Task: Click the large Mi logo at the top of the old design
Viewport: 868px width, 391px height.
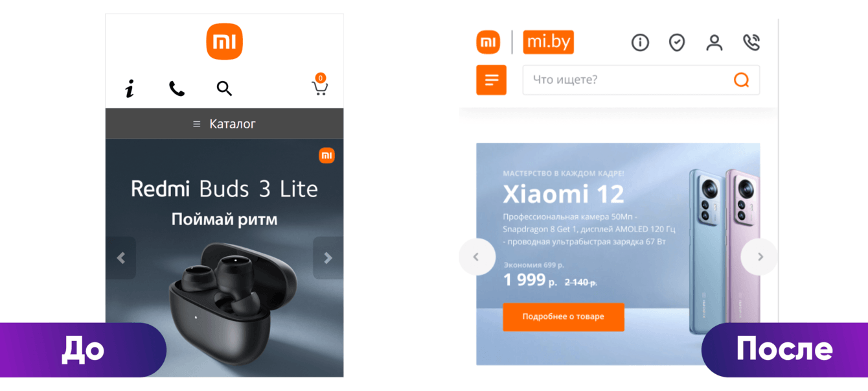Action: click(225, 41)
